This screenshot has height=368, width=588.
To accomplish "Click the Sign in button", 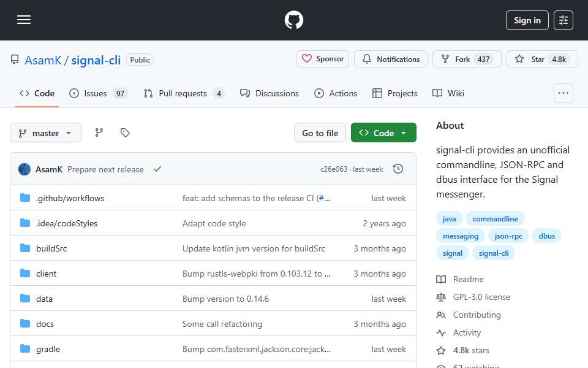I will 527,20.
